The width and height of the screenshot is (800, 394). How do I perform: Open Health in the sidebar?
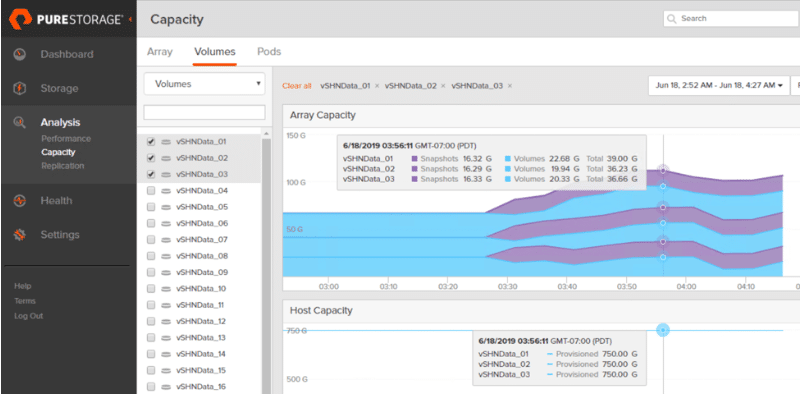(x=56, y=201)
